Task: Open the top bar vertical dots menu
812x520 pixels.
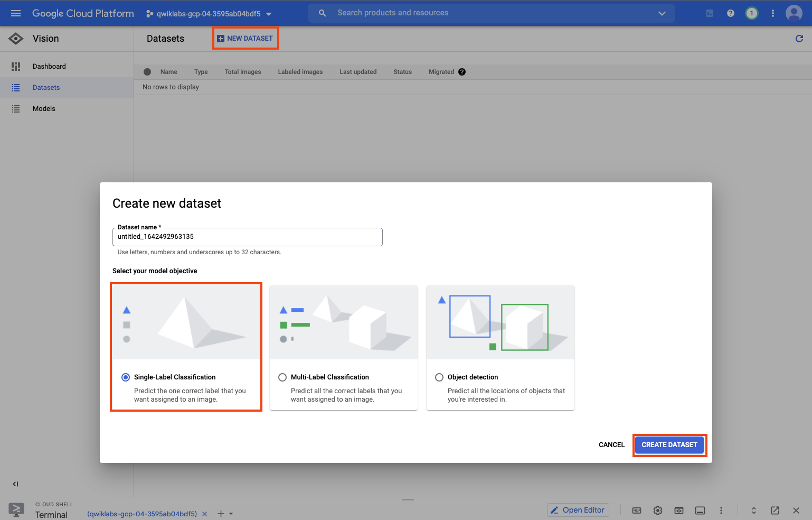Action: tap(773, 13)
